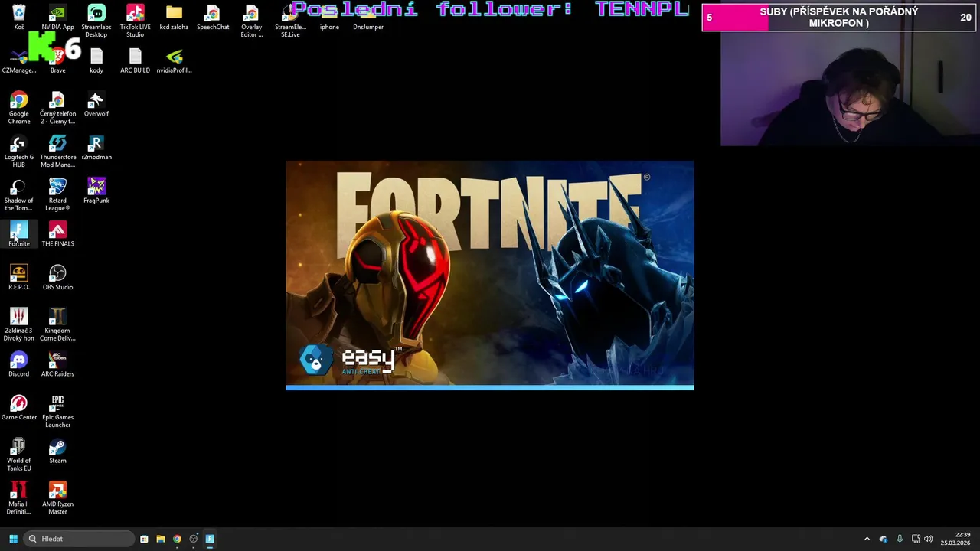Select the Epic Games Launcher icon
This screenshot has width=980, height=551.
click(x=57, y=412)
